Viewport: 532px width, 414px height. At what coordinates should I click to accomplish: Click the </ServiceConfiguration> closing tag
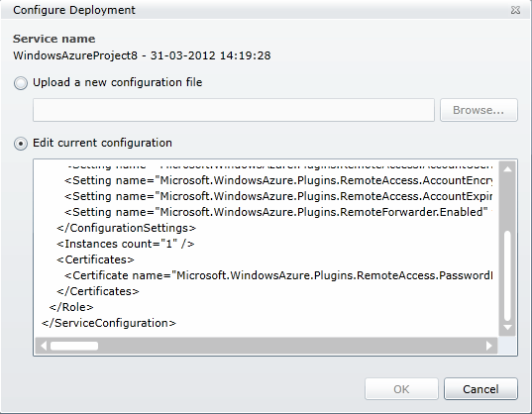click(x=109, y=323)
